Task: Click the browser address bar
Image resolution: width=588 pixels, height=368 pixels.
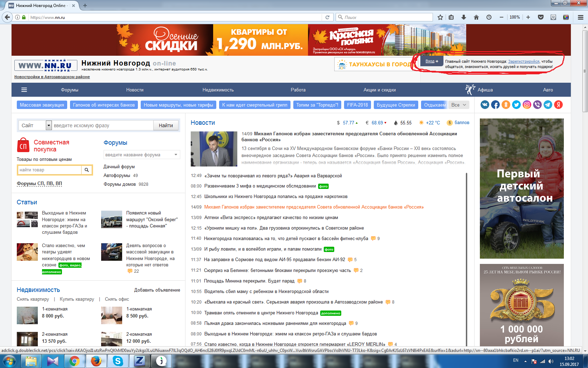Action: pos(175,17)
